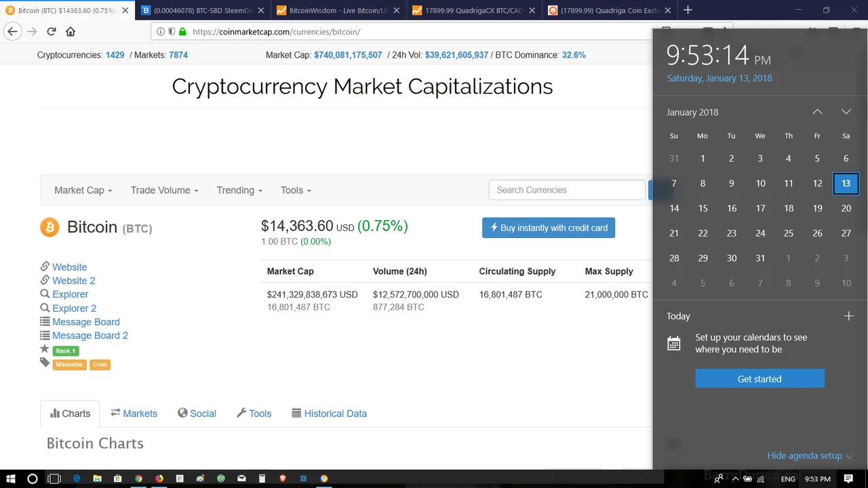The image size is (868, 488).
Task: Open the Message Board link
Action: click(85, 322)
